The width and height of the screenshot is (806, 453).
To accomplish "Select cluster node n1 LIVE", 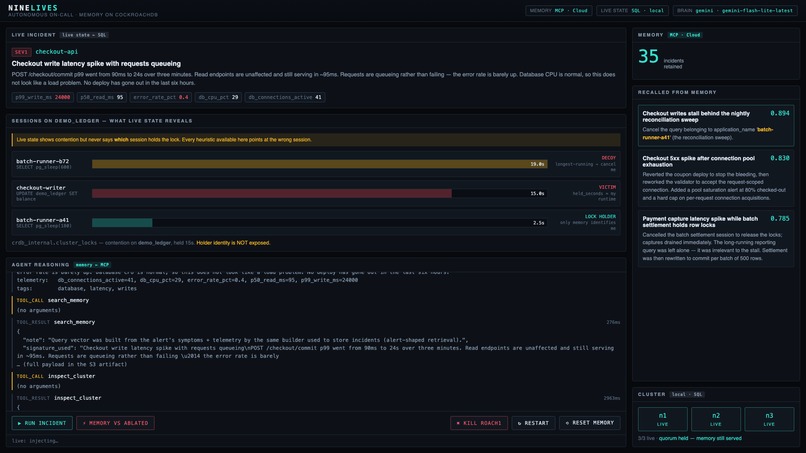I will (662, 419).
